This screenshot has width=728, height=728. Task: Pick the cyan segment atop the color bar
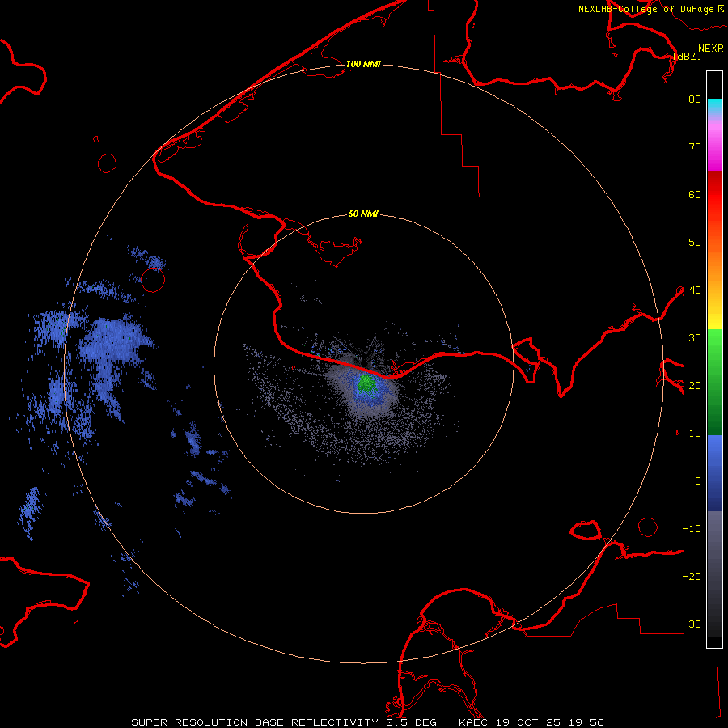point(714,106)
